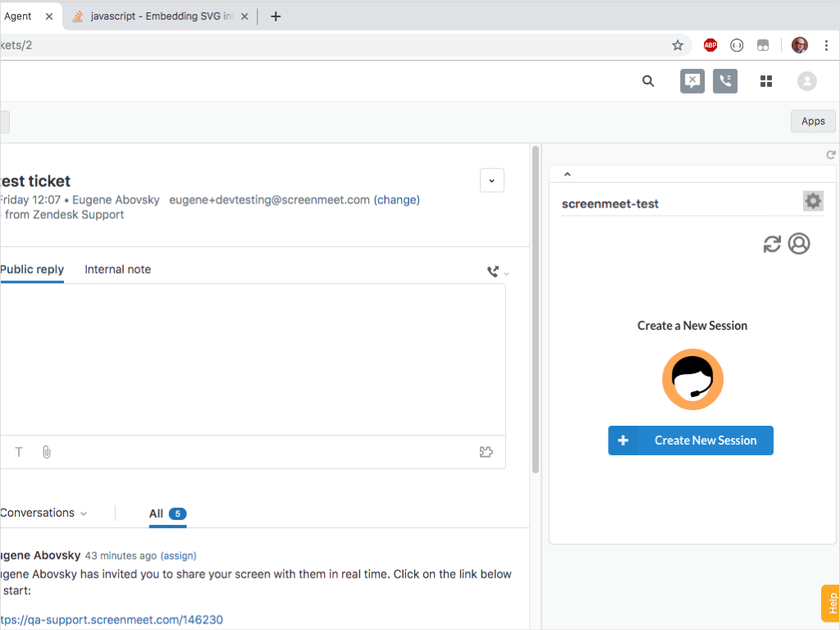Open the Talk phone icon
840x630 pixels.
pos(724,81)
